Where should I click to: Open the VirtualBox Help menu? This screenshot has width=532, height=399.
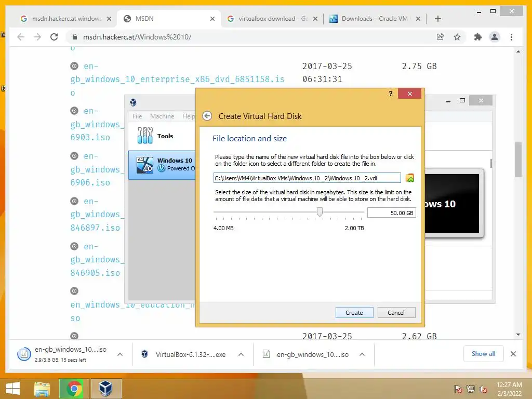coord(188,116)
